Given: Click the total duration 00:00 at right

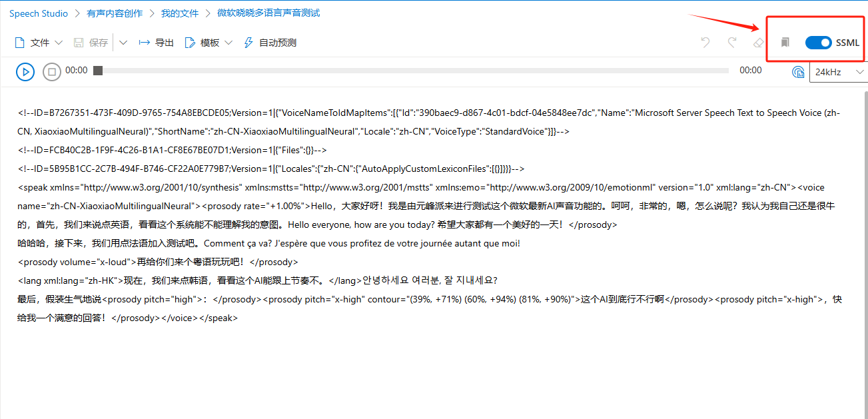Looking at the screenshot, I should pos(751,71).
